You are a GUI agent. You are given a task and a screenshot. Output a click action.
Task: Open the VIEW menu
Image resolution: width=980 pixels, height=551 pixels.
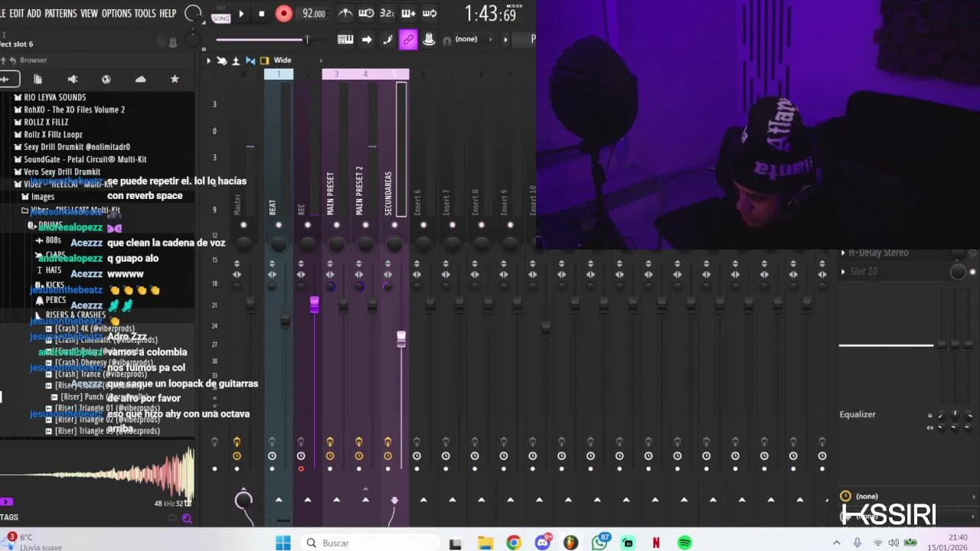(x=89, y=14)
